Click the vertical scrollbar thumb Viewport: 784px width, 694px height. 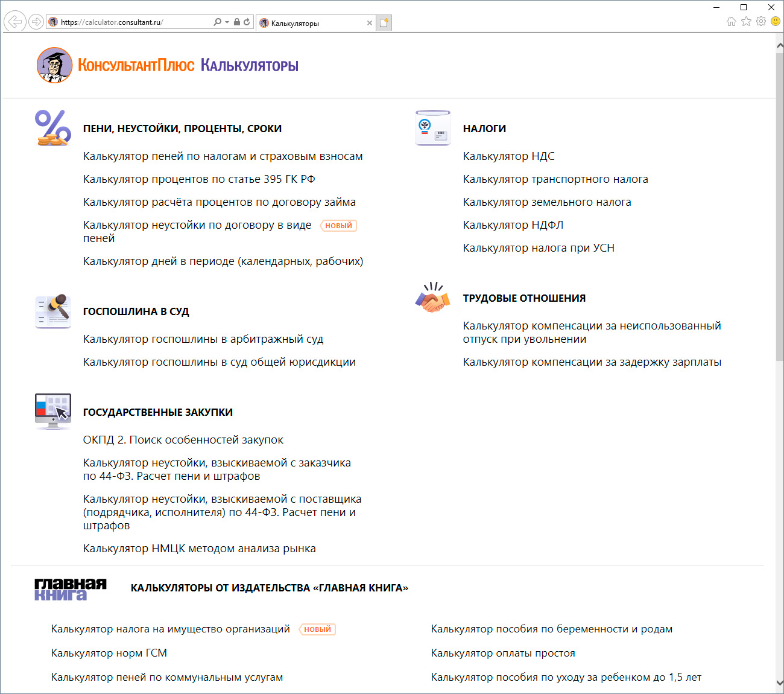tap(779, 206)
